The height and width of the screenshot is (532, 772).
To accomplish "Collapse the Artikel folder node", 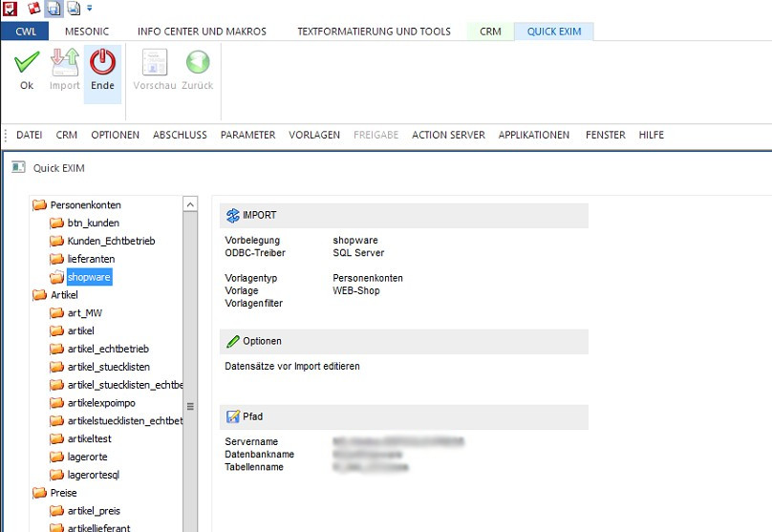I will [x=39, y=295].
